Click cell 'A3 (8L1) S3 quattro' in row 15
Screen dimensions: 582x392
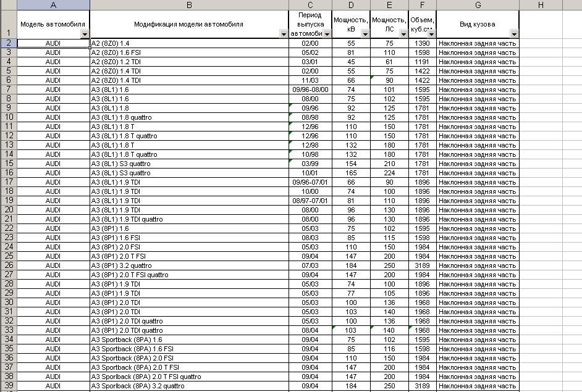pos(189,164)
